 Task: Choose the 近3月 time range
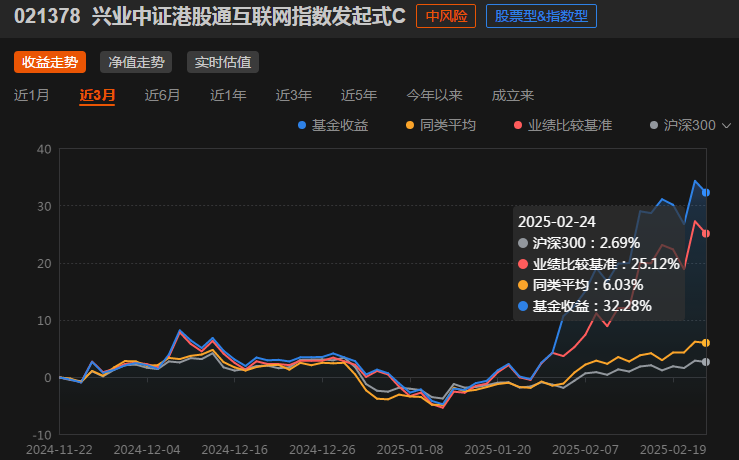97,95
